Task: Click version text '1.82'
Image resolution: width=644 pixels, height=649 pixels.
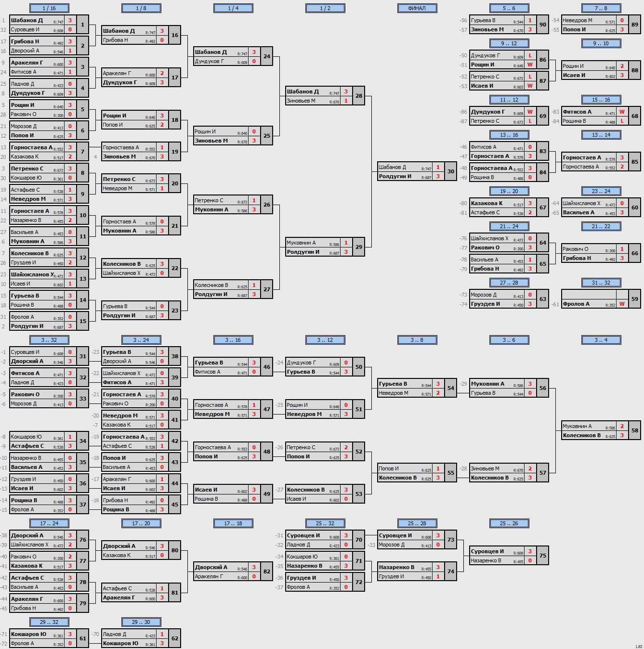Action: click(639, 647)
